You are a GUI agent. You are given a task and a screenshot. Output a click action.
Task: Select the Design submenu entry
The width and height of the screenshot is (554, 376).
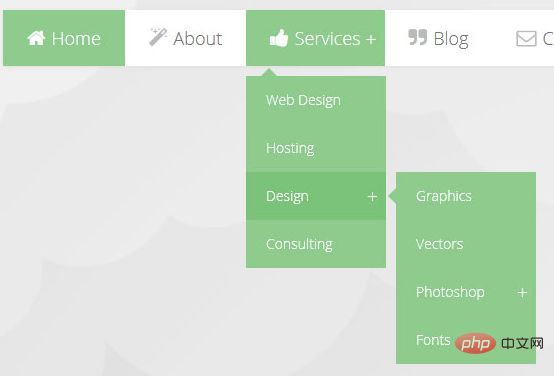[316, 196]
